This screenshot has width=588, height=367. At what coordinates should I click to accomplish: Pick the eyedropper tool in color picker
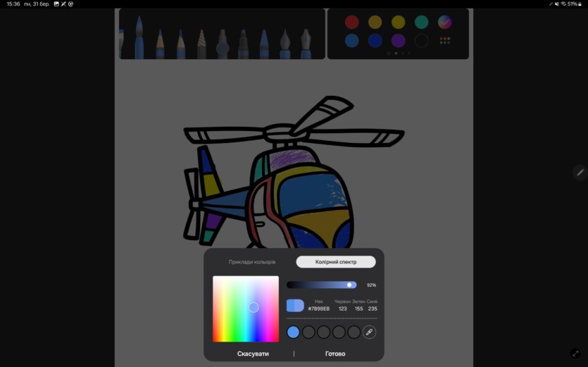point(370,332)
